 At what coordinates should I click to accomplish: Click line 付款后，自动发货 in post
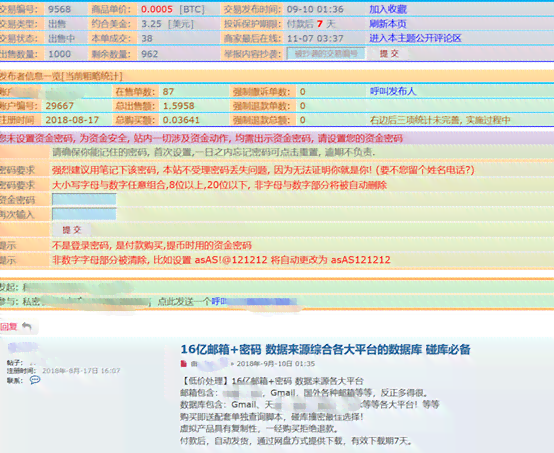coord(296,441)
